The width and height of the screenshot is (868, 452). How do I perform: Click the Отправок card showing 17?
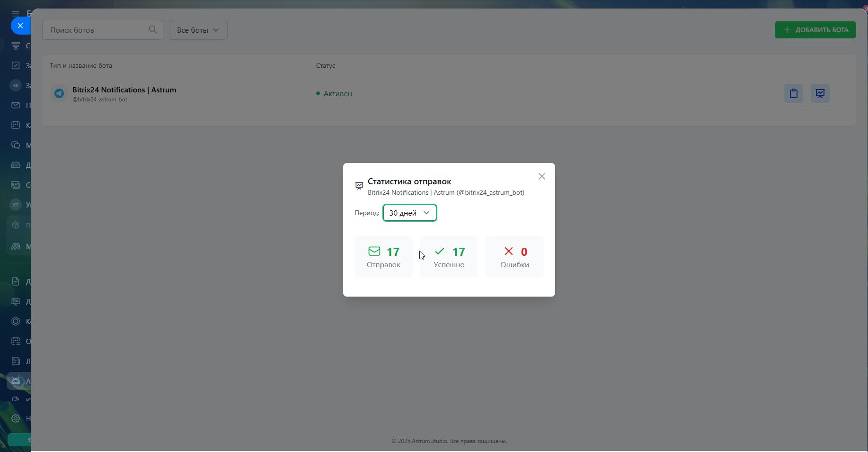[x=383, y=257]
